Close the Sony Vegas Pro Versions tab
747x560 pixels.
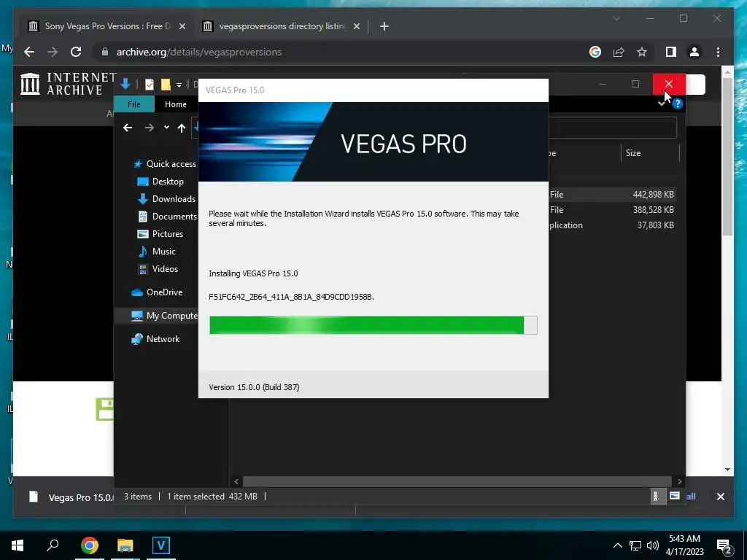pos(182,26)
